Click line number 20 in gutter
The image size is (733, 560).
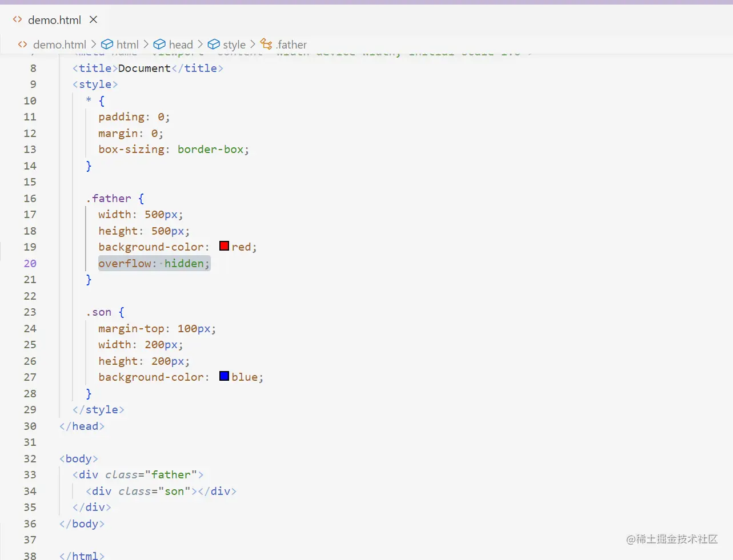(x=30, y=263)
